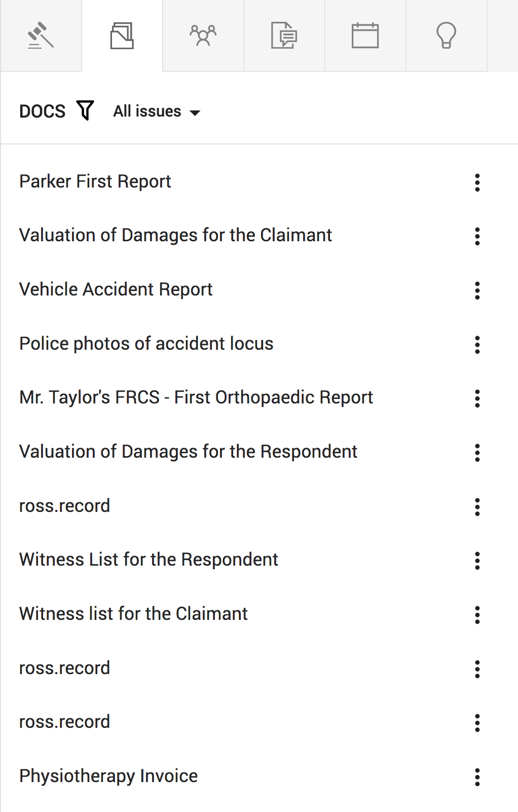Open Witness List for the Respondent
Screen dimensions: 518x812
pyautogui.click(x=149, y=560)
